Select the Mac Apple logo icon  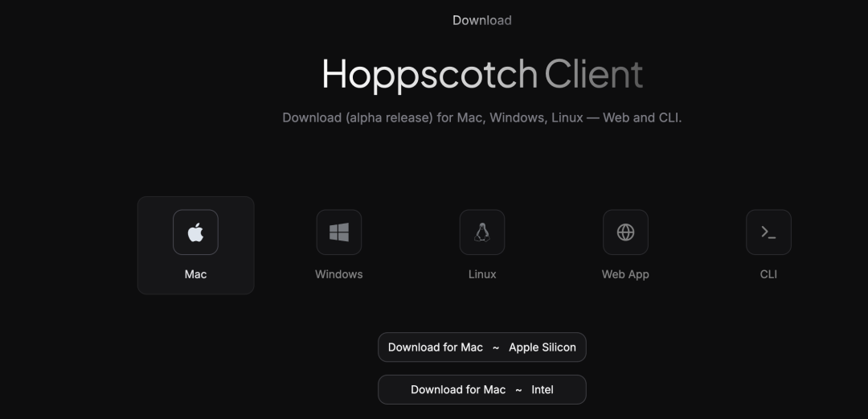[195, 232]
